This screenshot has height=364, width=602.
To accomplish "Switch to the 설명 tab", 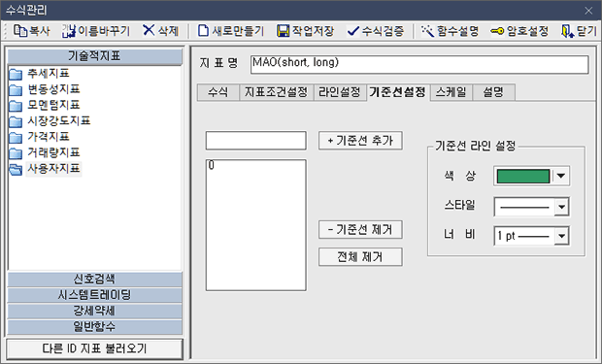I will [x=493, y=92].
